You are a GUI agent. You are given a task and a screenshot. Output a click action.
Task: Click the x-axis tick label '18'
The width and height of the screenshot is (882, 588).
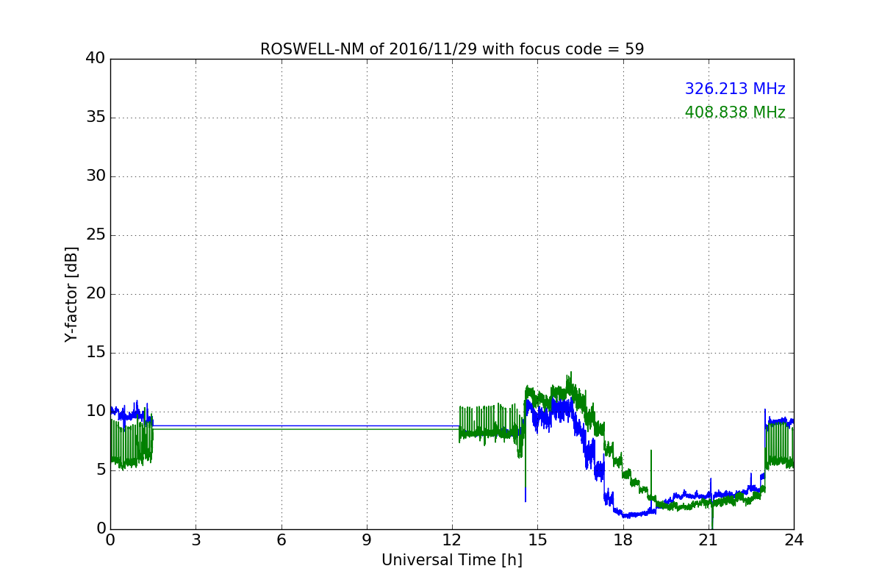pyautogui.click(x=623, y=539)
